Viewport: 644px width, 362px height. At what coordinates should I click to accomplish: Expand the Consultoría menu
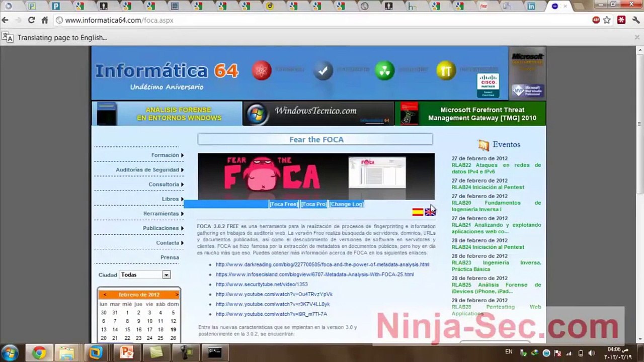166,185
